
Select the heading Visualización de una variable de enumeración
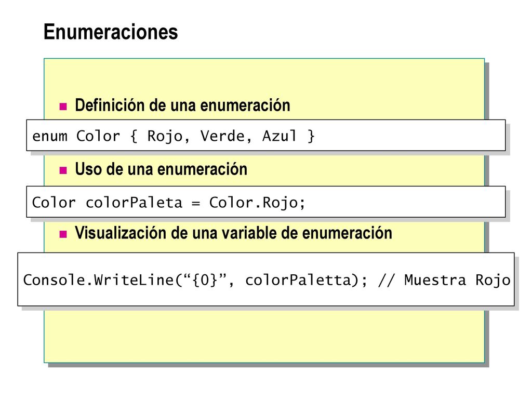[233, 233]
